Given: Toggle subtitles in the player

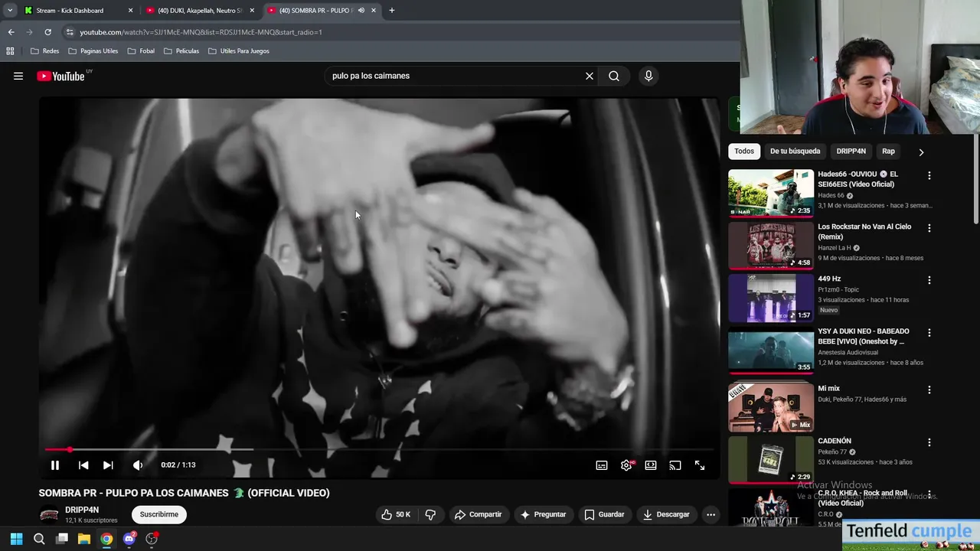Looking at the screenshot, I should pyautogui.click(x=602, y=465).
